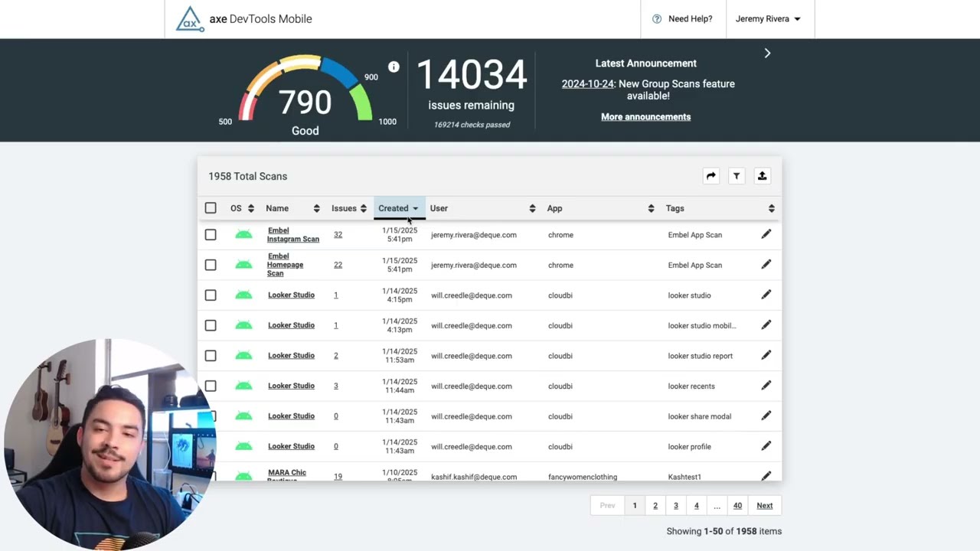Click the 790 Good score gauge
The image size is (980, 551).
point(305,96)
